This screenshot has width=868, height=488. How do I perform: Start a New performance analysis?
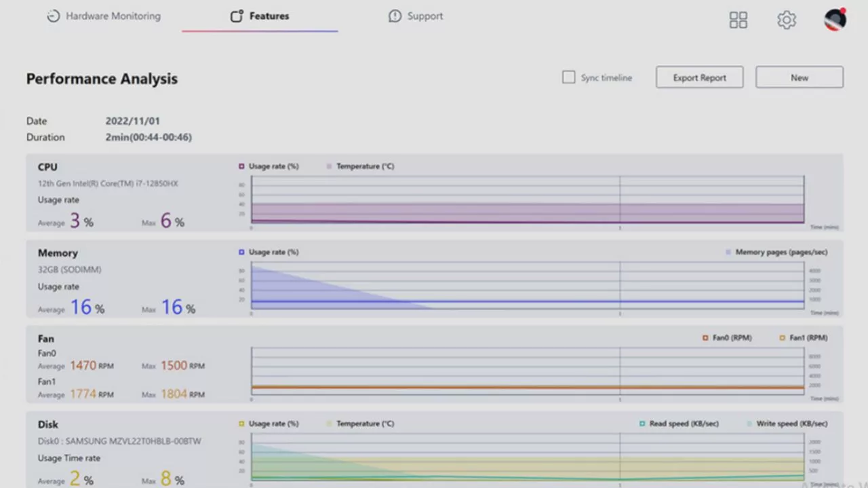pos(799,77)
